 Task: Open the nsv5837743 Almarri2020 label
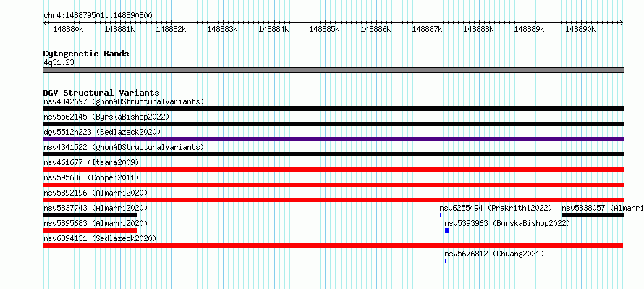pyautogui.click(x=96, y=208)
